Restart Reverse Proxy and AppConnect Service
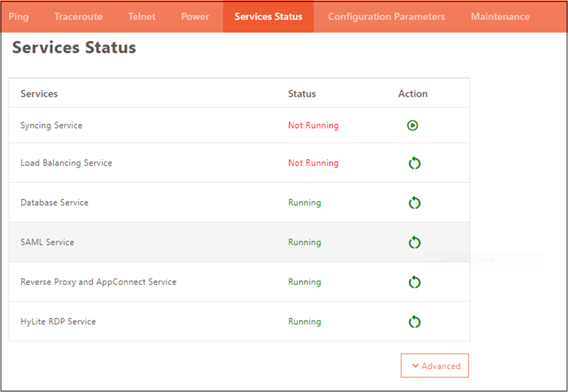Screen dimensions: 568x392 coord(414,282)
